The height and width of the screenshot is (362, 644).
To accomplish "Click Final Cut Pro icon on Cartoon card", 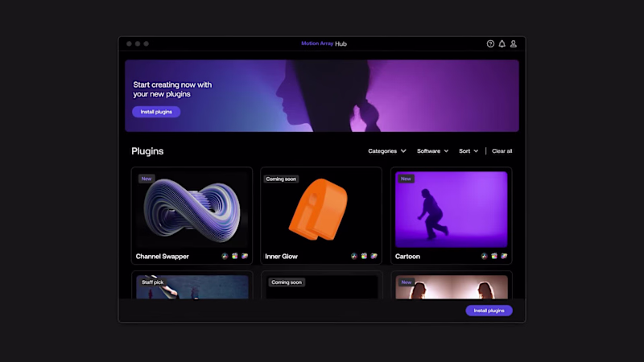I will (x=494, y=256).
